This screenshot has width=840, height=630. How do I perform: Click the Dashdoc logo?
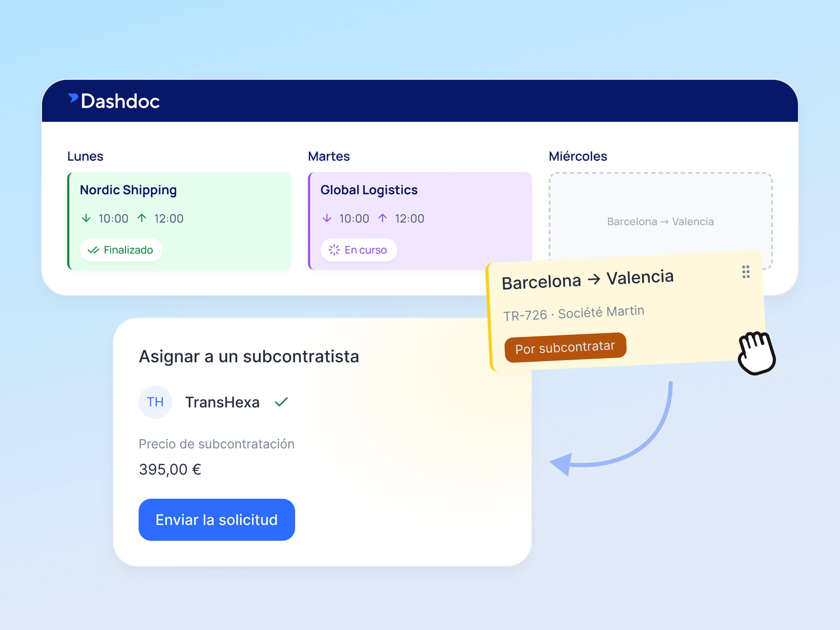click(x=114, y=101)
